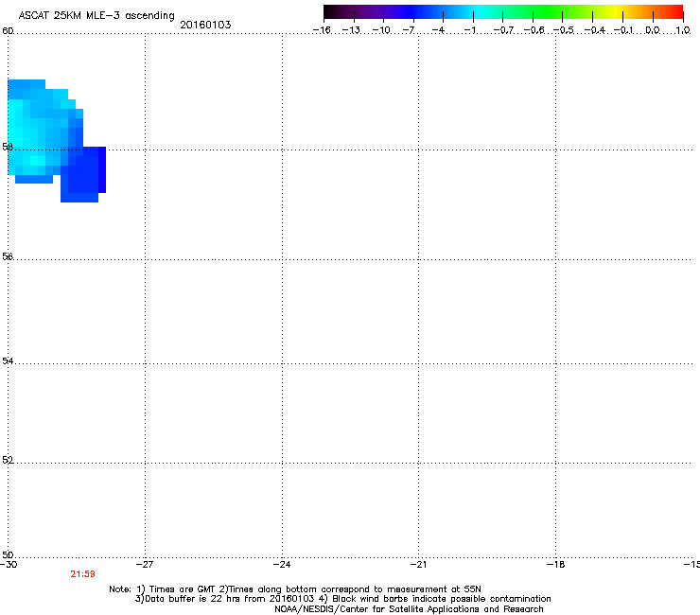Image resolution: width=700 pixels, height=615 pixels.
Task: Click the color bar label 1.0
Action: tap(683, 30)
